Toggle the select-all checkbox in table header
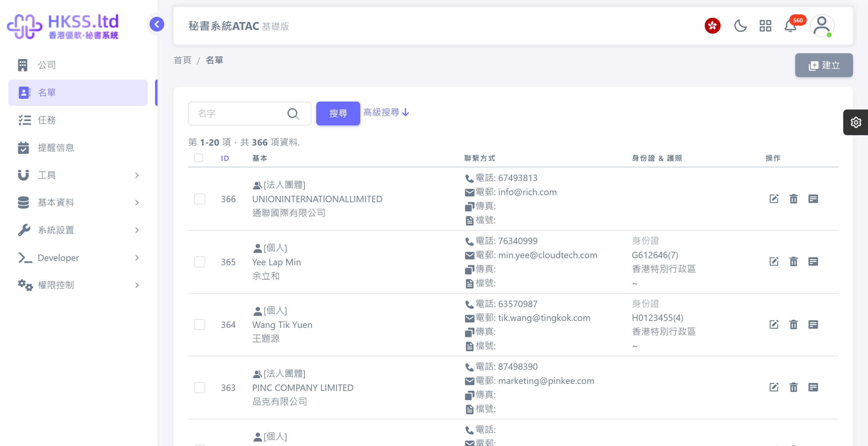Viewport: 868px width, 446px height. click(198, 158)
